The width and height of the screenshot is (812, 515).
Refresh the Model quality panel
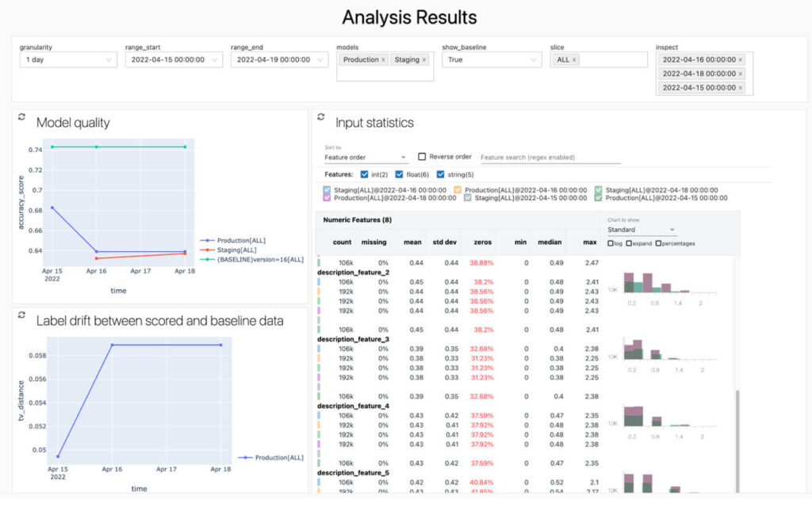pos(21,117)
